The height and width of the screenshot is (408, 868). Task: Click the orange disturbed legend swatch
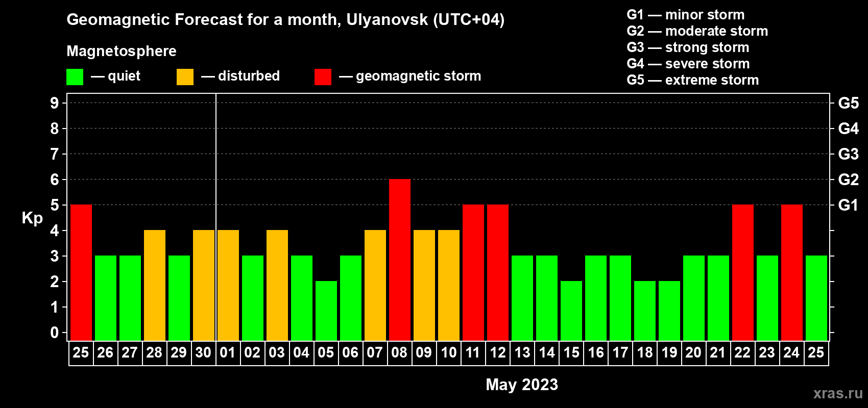[x=185, y=77]
